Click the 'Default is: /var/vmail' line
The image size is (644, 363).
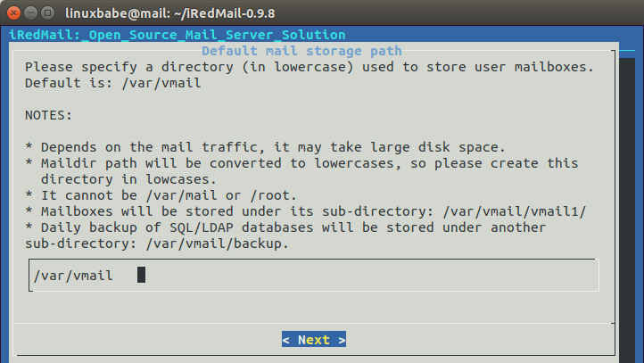click(x=113, y=83)
